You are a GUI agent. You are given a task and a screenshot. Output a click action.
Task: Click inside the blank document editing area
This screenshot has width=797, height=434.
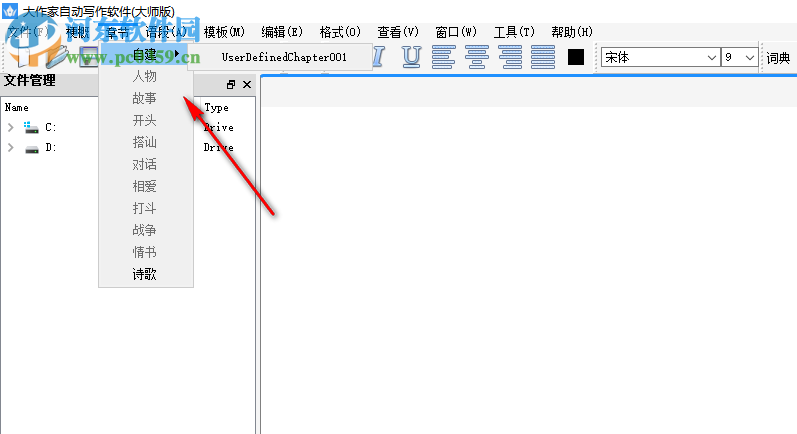coord(529,269)
